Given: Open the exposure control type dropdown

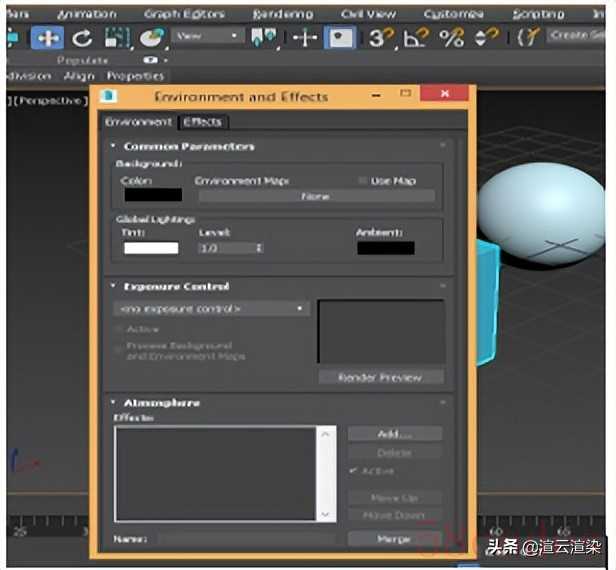Looking at the screenshot, I should point(210,309).
